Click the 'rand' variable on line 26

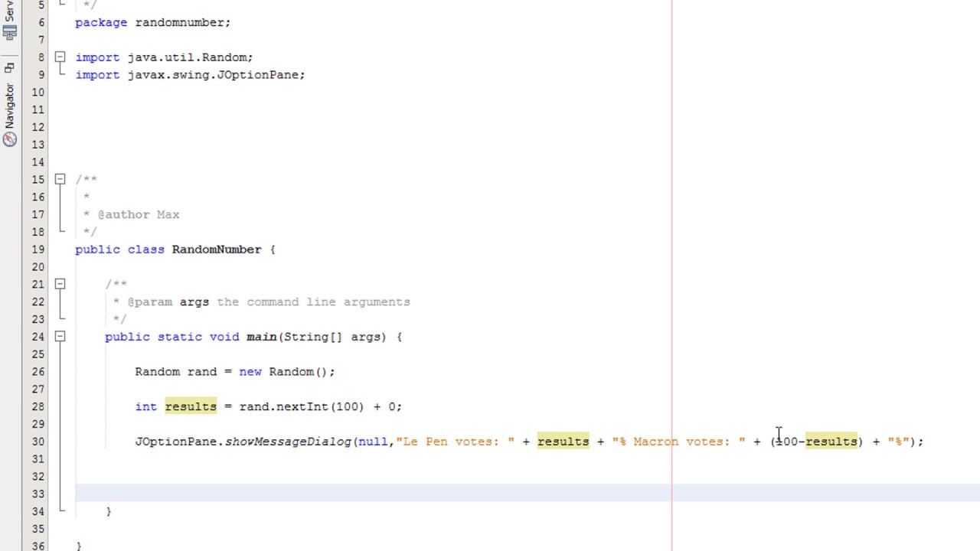(x=202, y=372)
